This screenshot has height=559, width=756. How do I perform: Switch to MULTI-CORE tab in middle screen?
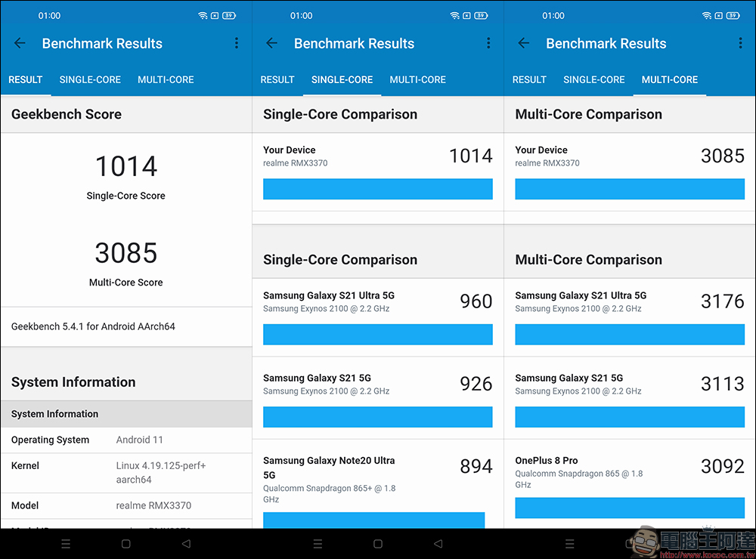point(417,79)
